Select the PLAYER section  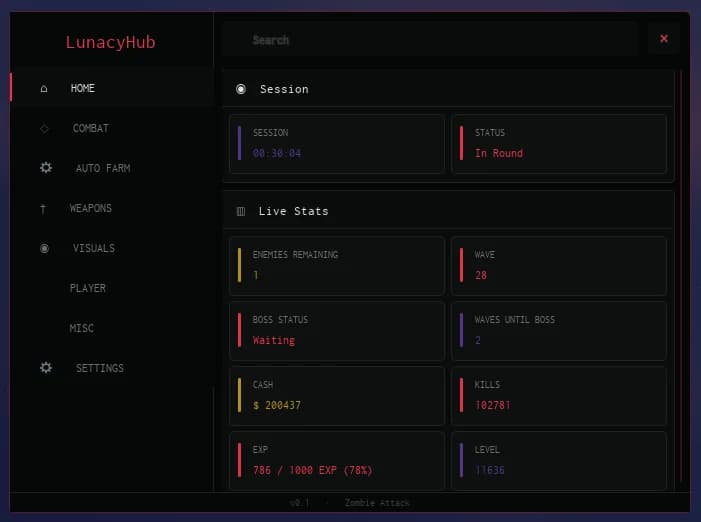pos(112,288)
